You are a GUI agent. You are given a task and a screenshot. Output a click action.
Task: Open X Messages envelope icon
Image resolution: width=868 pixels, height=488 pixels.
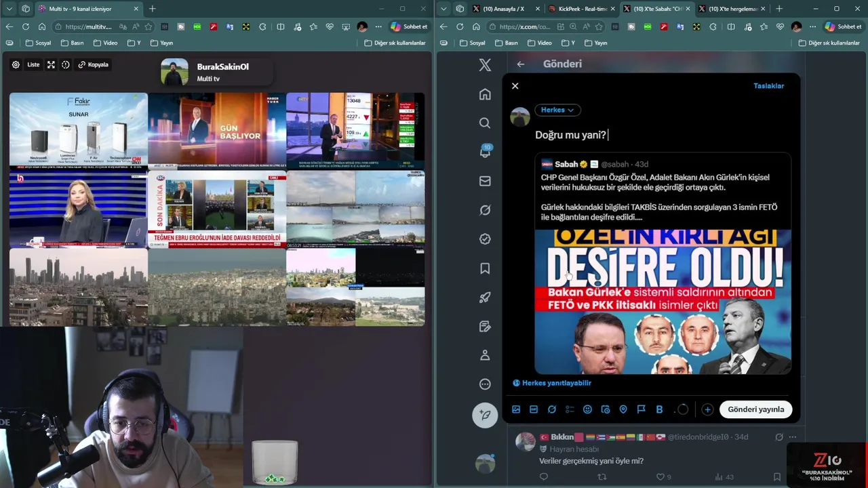click(x=485, y=181)
